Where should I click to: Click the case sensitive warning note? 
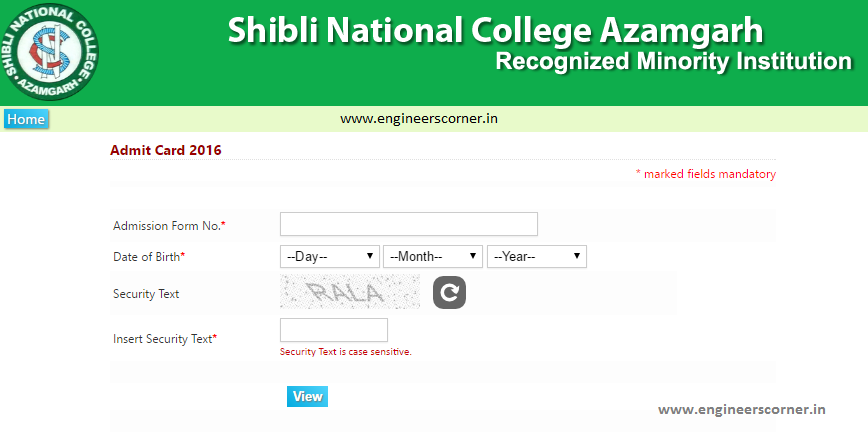point(345,352)
